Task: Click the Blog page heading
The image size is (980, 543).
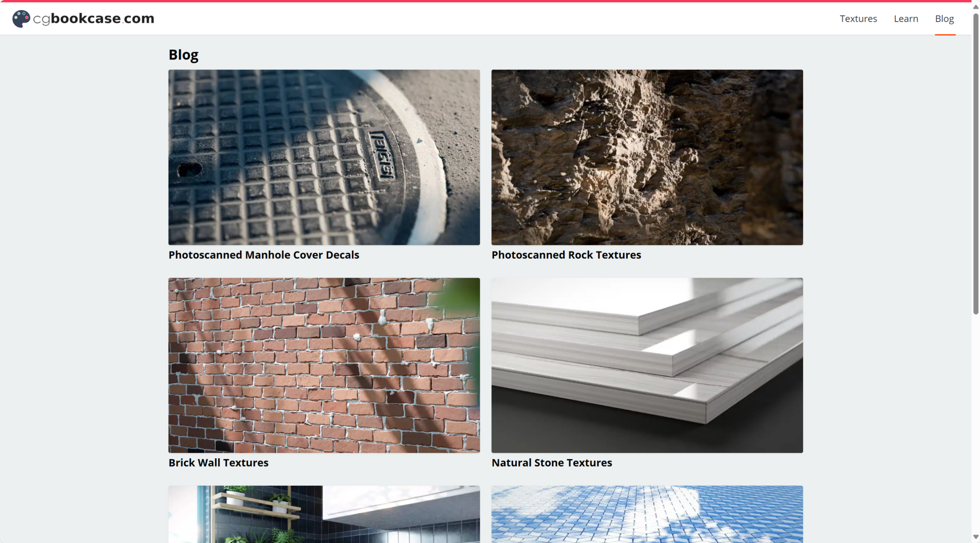Action: click(183, 55)
